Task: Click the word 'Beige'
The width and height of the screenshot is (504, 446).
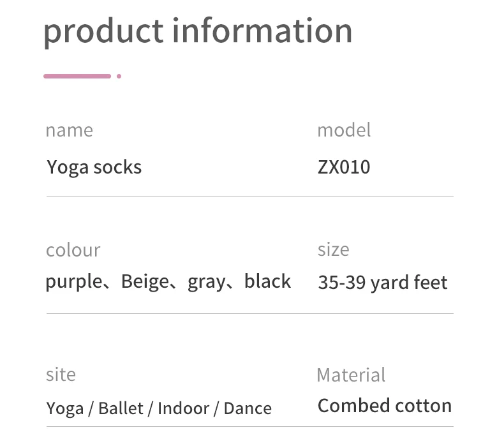Action: pos(145,282)
